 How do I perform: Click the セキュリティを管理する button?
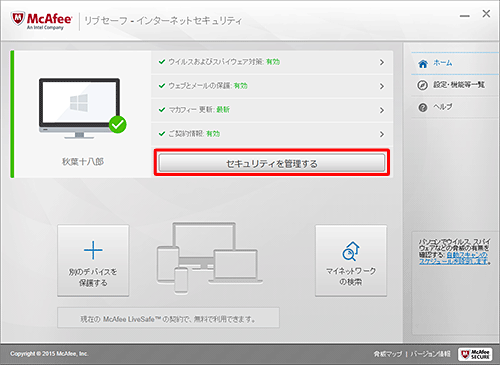tap(272, 163)
